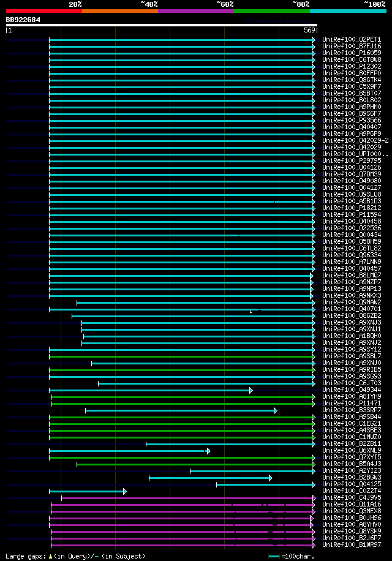Click the green ~80% legend color segment
Screen dimensions: 392x561
pyautogui.click(x=272, y=11)
